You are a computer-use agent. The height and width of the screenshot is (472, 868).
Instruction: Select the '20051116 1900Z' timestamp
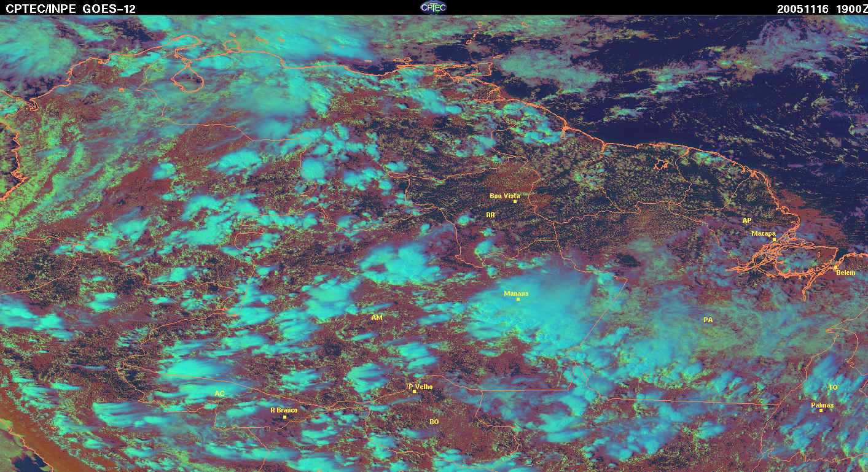(x=821, y=9)
